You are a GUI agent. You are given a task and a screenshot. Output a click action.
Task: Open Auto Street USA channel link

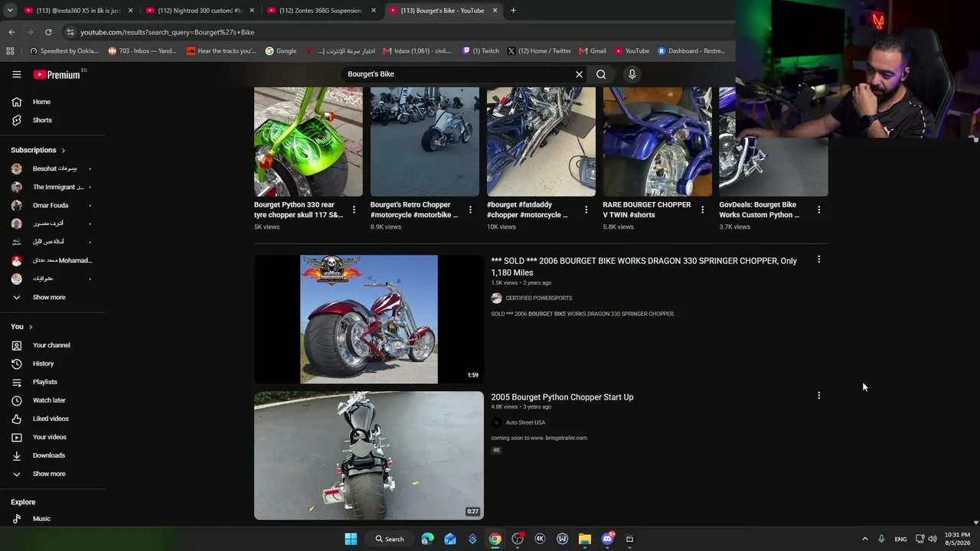point(525,422)
